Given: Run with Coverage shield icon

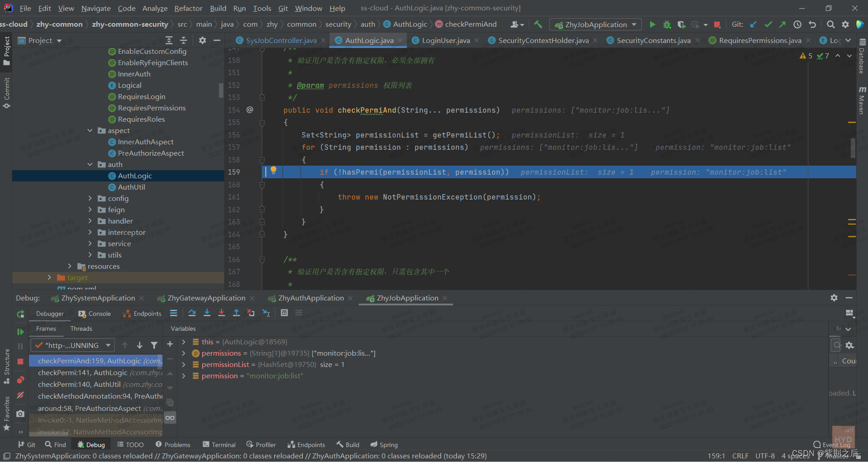Looking at the screenshot, I should [x=681, y=24].
